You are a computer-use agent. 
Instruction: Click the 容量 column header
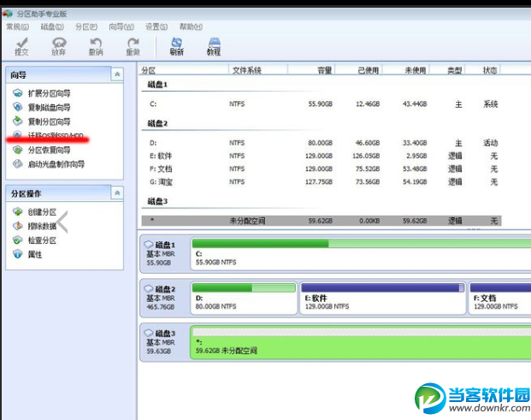(x=324, y=70)
